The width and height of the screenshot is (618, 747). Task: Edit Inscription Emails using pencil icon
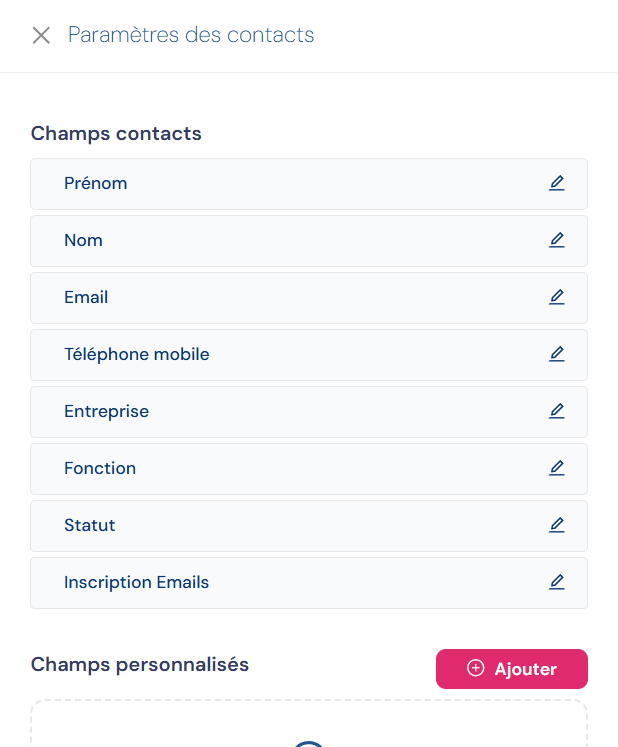(557, 583)
